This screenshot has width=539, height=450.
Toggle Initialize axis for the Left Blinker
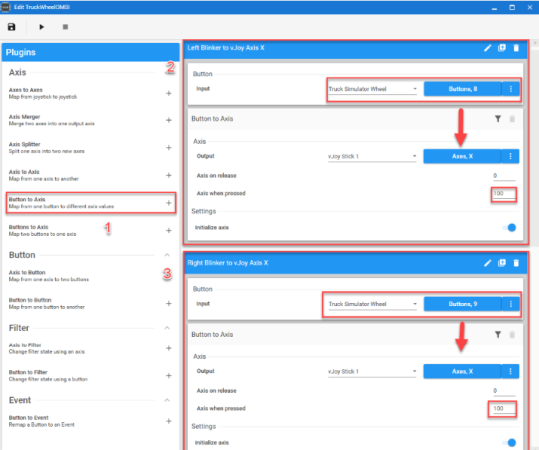[509, 228]
